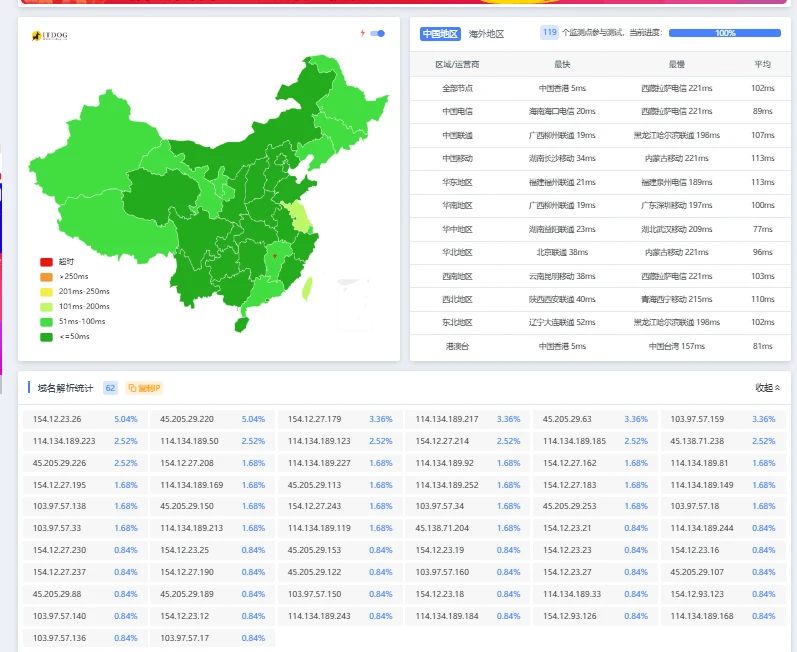Click IP address 45.205.29.220

pyautogui.click(x=187, y=419)
